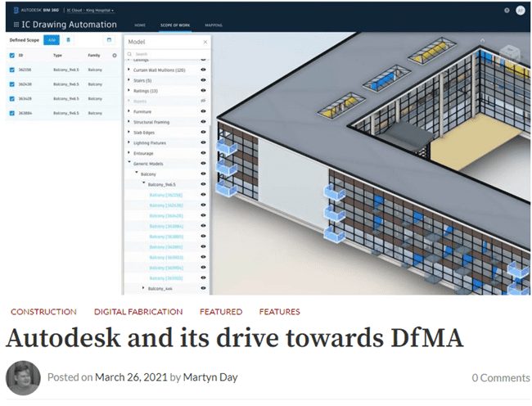Expand the Curtain Wall Mullions node
The image size is (532, 406).
[x=128, y=70]
